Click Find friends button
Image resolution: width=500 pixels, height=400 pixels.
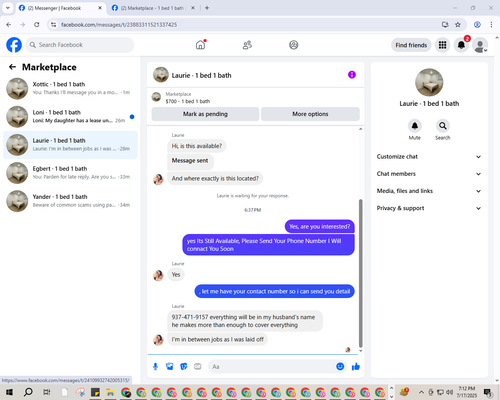411,45
